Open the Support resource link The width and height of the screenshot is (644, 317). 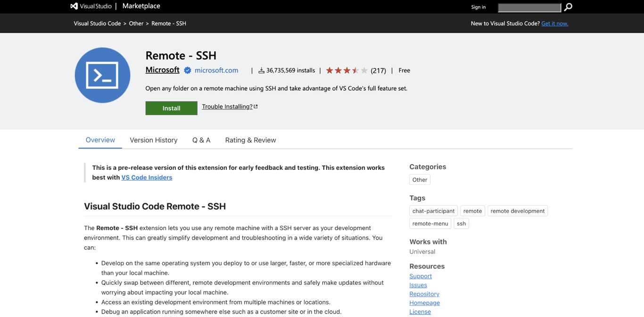421,276
